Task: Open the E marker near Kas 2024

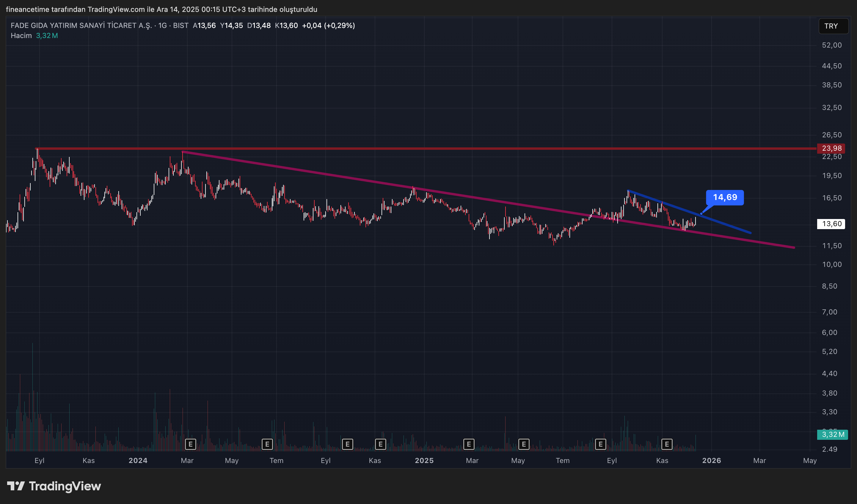Action: [380, 444]
